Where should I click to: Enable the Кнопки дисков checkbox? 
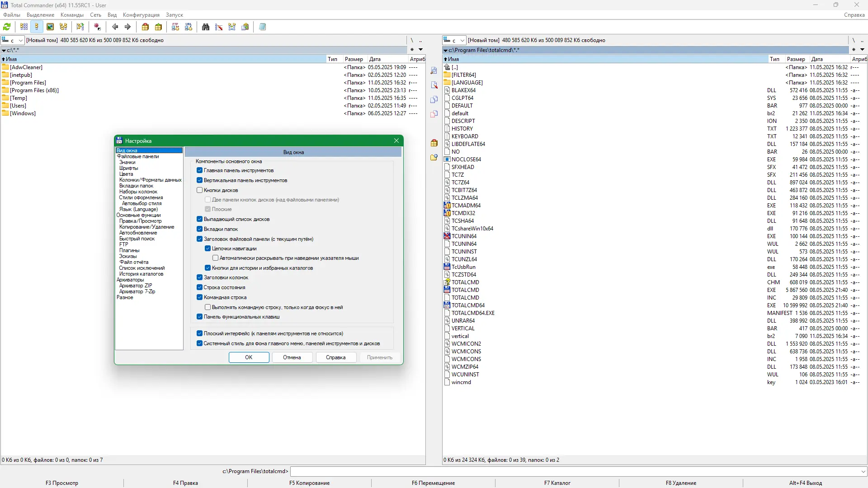coord(199,190)
